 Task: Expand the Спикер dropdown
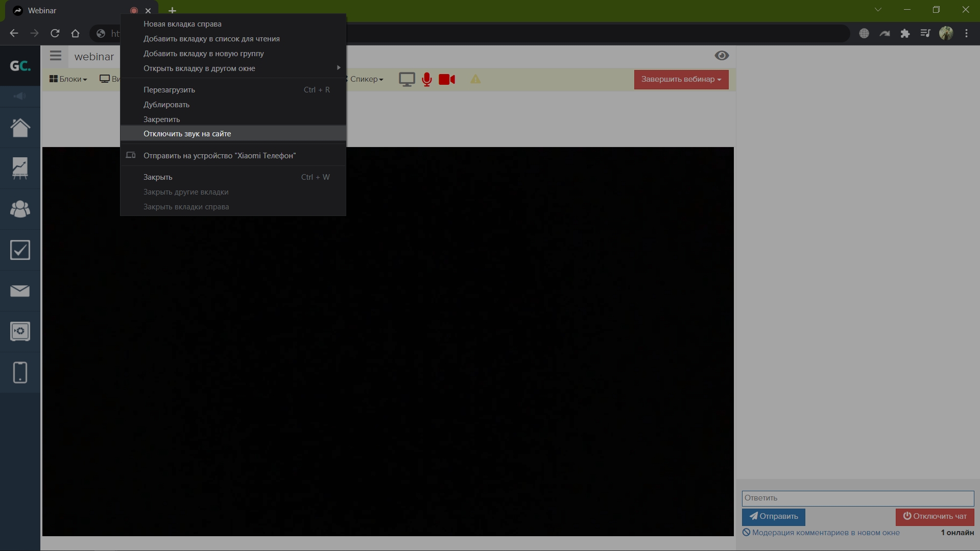[366, 79]
